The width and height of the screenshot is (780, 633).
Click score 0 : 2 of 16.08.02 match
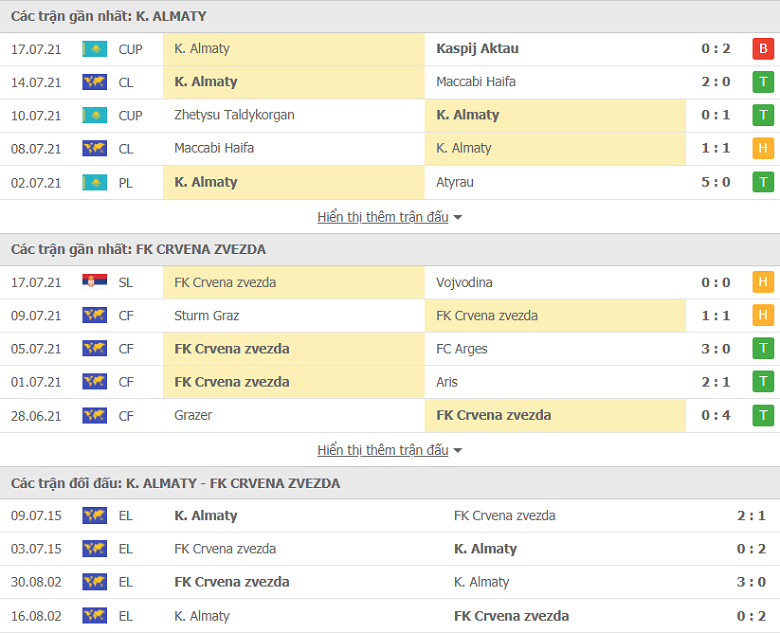pyautogui.click(x=751, y=616)
